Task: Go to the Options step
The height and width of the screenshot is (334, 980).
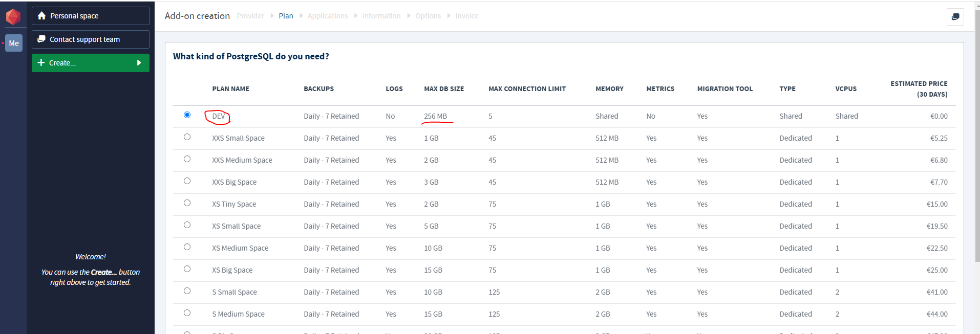Action: (428, 16)
